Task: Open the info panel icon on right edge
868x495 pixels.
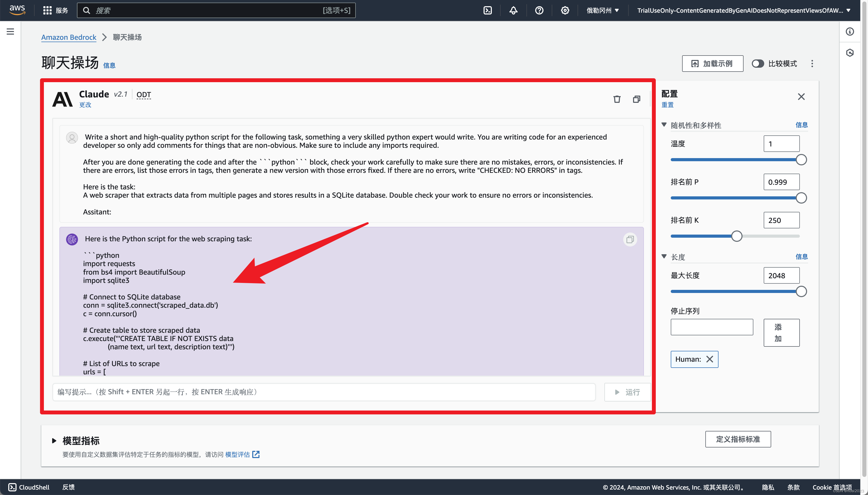Action: click(x=850, y=32)
